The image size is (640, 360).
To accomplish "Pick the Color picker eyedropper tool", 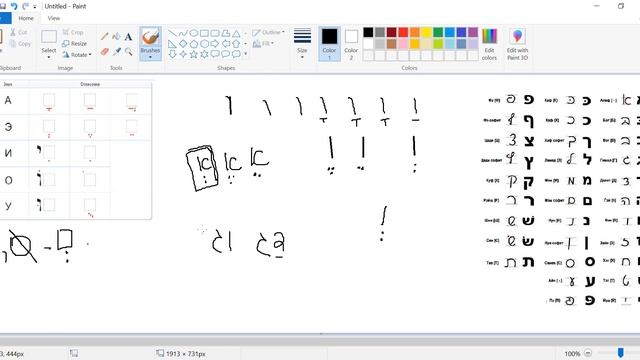I will pos(117,51).
